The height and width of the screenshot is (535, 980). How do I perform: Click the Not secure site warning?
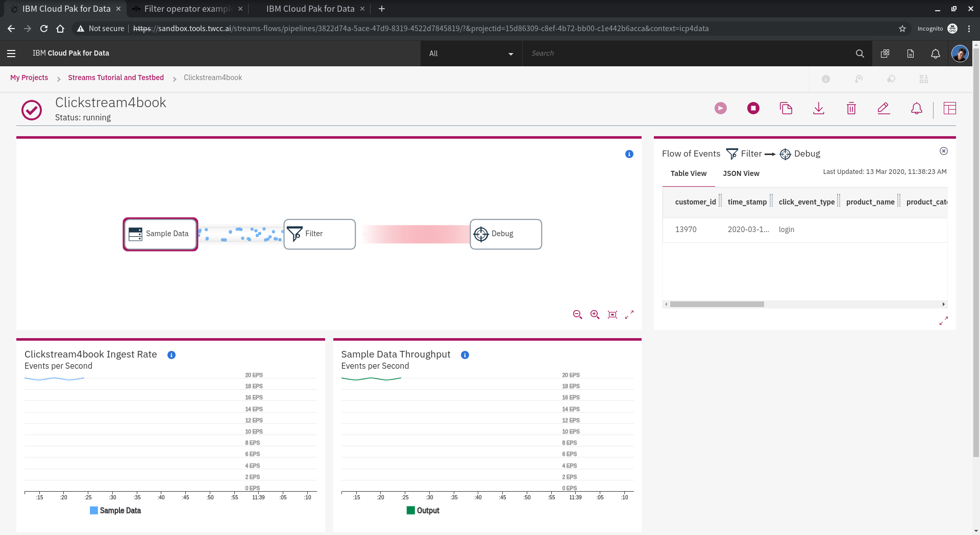coord(101,29)
